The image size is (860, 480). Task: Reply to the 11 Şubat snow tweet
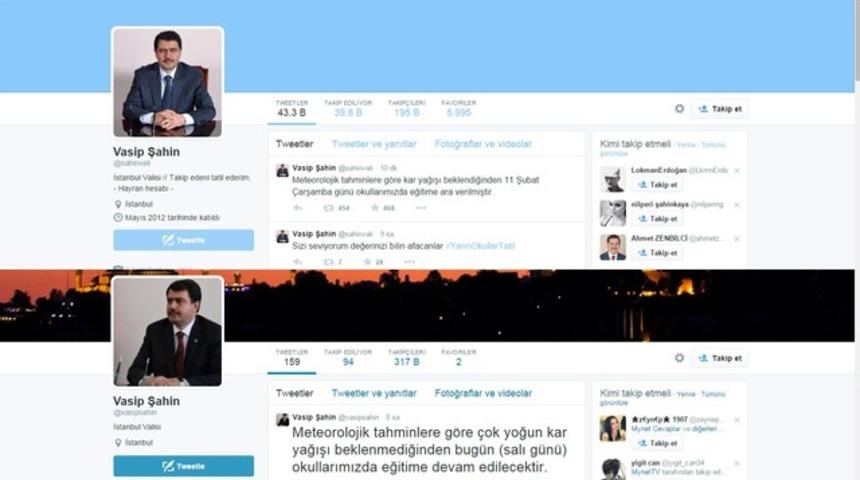pos(297,208)
